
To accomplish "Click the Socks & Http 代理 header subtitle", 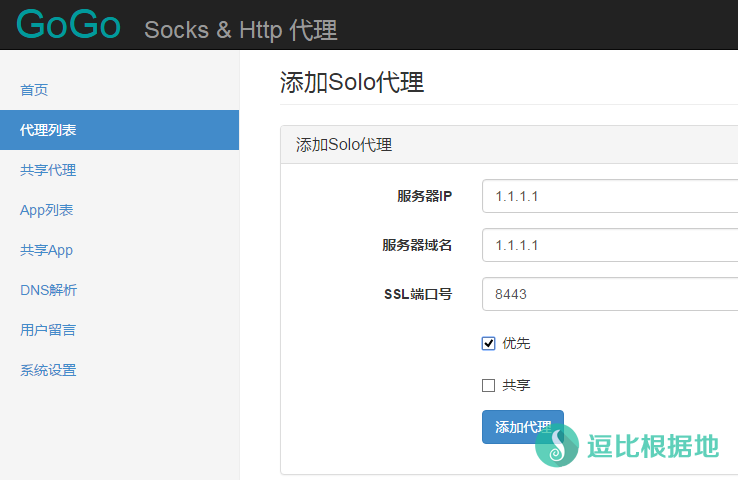I will pos(240,30).
